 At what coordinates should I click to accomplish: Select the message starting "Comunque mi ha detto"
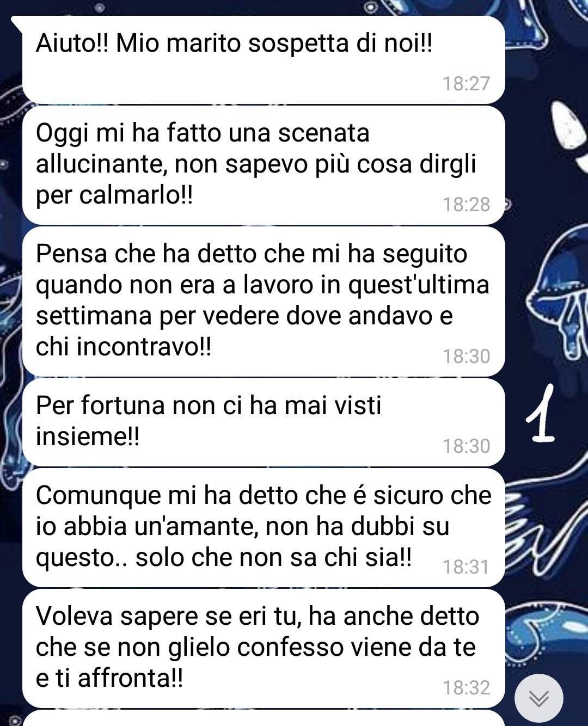coord(264,528)
